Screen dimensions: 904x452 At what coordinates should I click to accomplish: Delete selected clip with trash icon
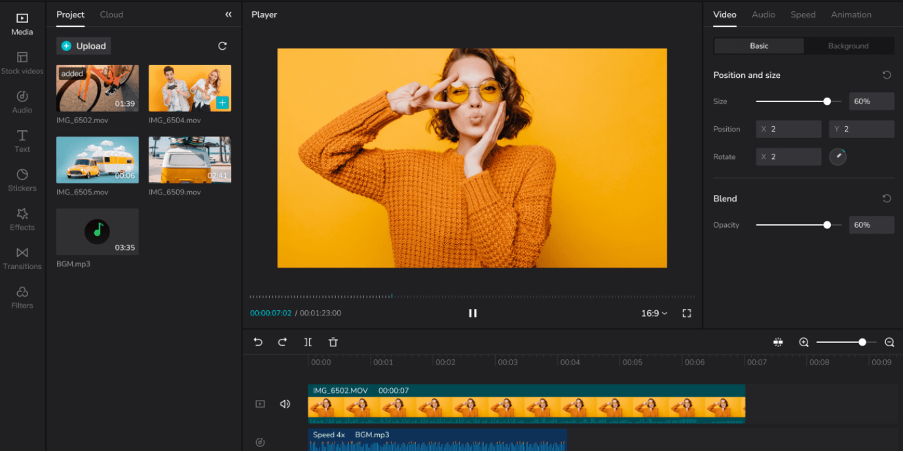coord(333,342)
